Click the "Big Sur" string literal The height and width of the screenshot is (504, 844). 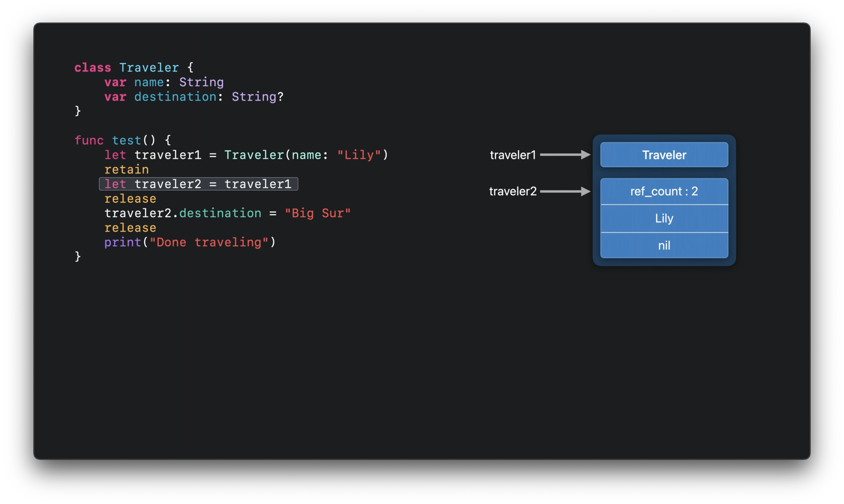[317, 213]
